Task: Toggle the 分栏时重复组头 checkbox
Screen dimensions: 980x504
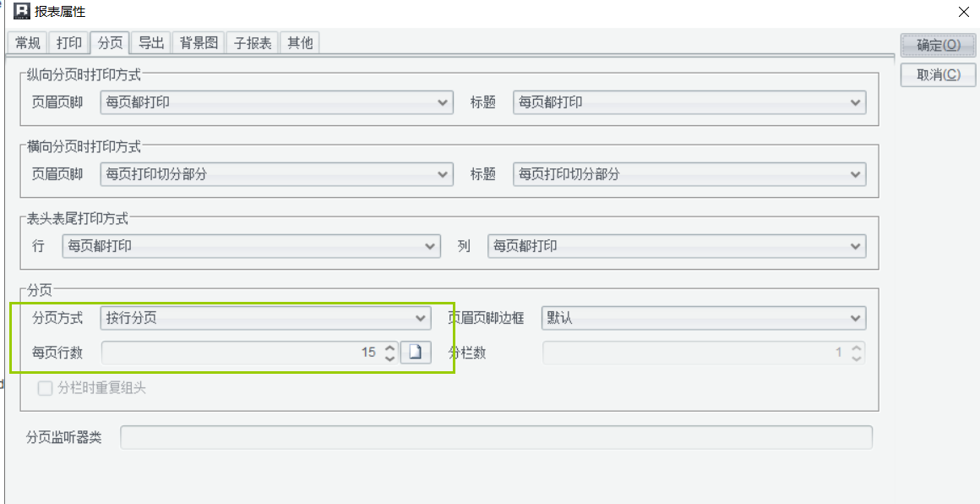Action: click(x=46, y=389)
